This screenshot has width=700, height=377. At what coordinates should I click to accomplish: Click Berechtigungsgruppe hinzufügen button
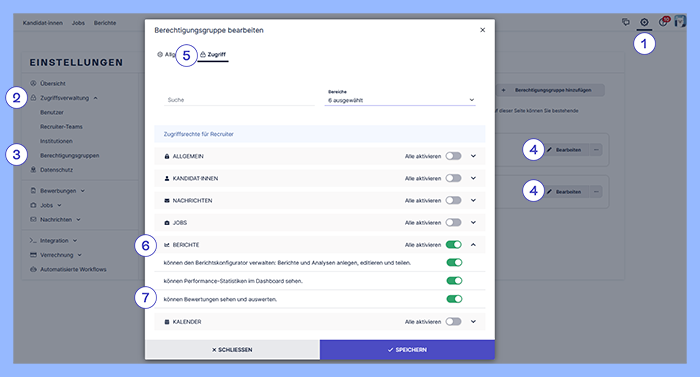coord(550,90)
